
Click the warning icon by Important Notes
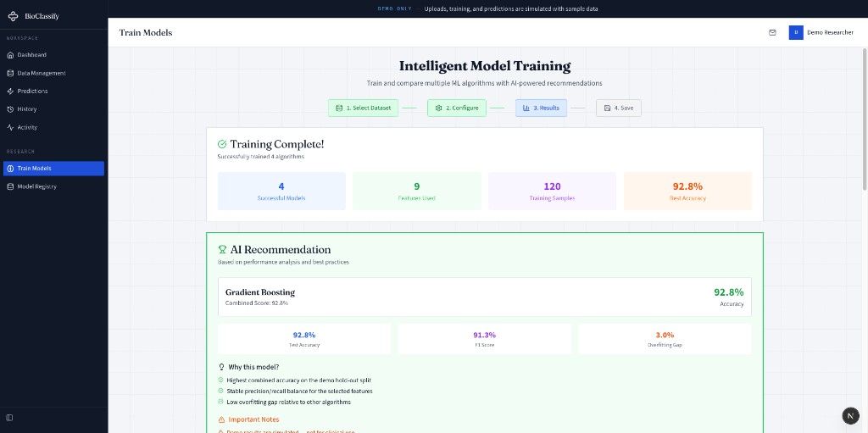[x=222, y=419]
